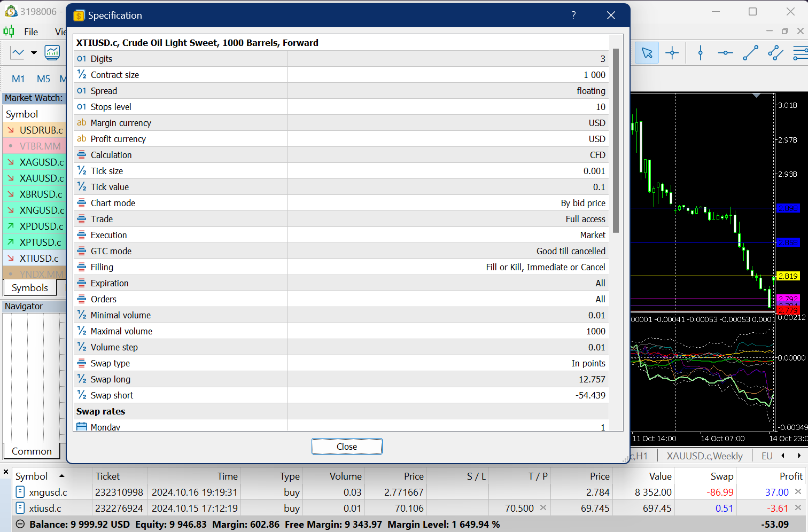Select the cursor arrow tool in toolbar

[647, 53]
